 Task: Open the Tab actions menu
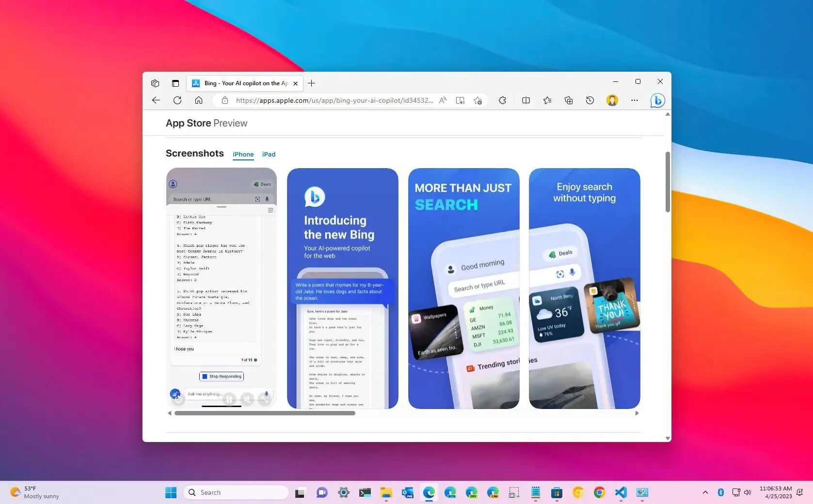tap(175, 83)
